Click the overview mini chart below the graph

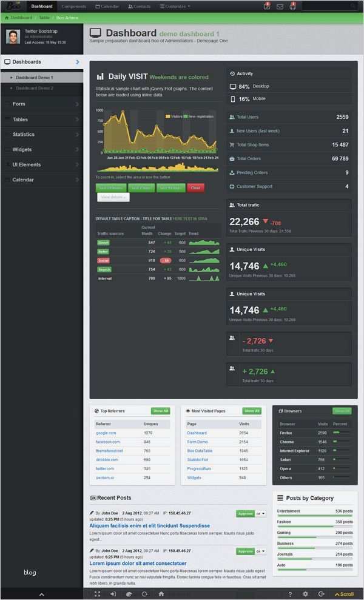click(158, 167)
